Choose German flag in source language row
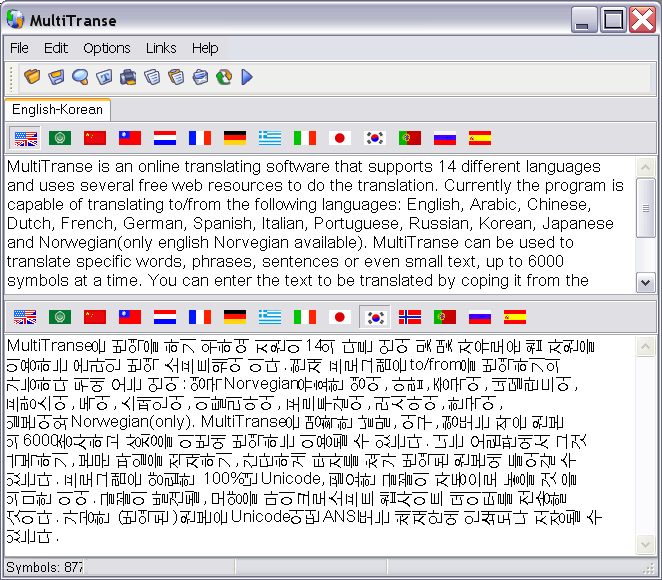Screen dimensions: 662x580 coord(235,138)
